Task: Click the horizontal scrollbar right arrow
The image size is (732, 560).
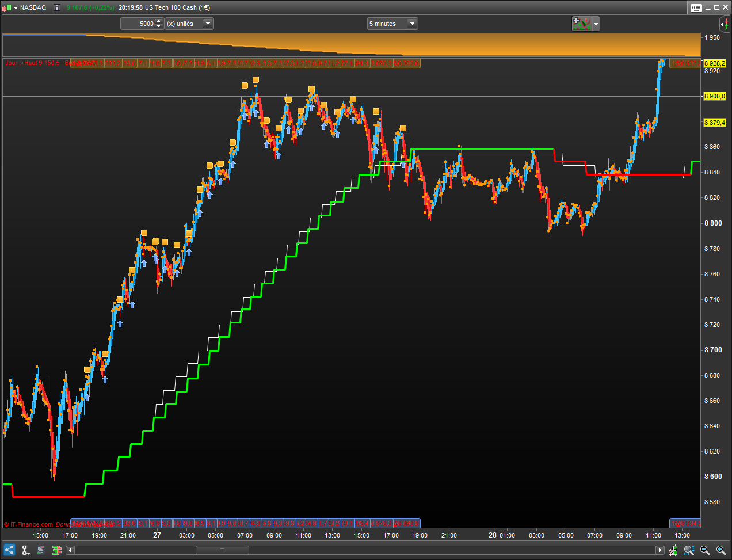Action: coord(660,550)
